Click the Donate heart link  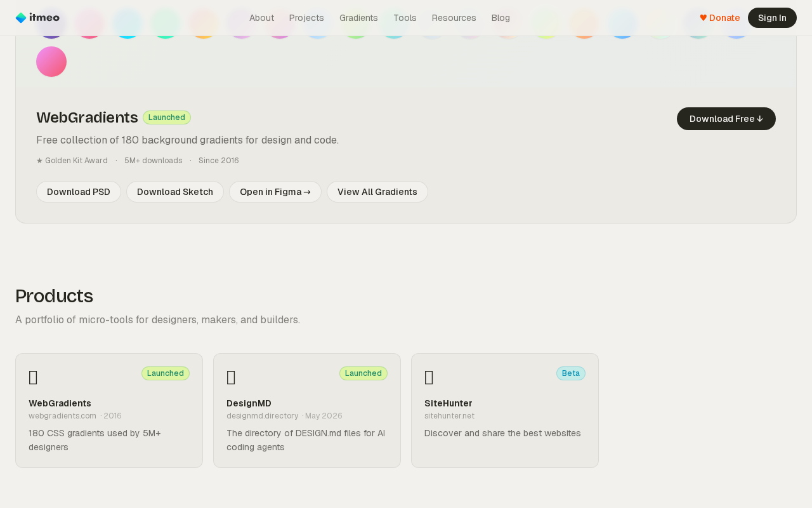[719, 18]
